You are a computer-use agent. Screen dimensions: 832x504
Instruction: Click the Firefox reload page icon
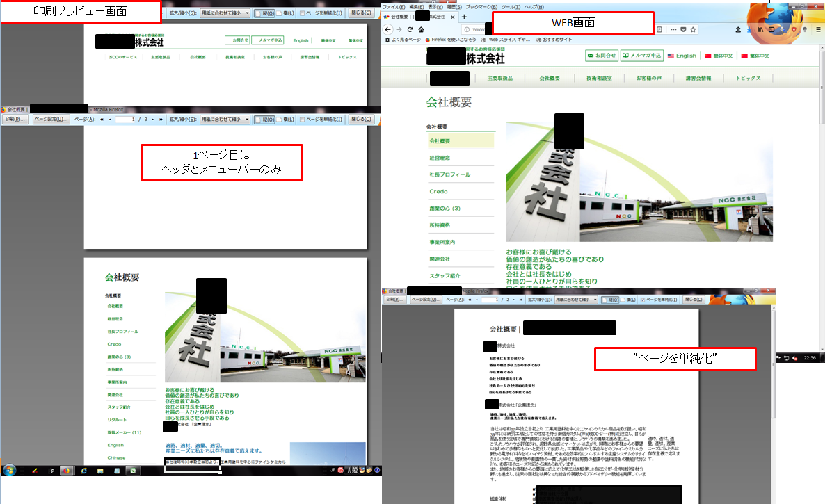[410, 30]
